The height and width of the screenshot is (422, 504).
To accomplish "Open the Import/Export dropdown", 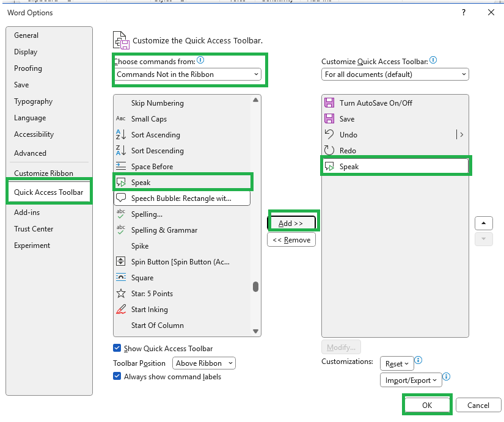I will (x=411, y=380).
